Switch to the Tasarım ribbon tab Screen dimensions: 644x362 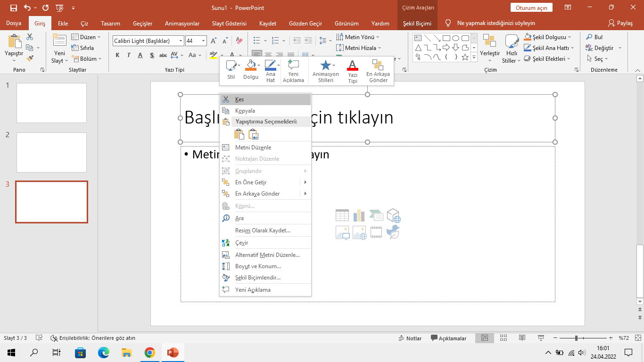110,24
